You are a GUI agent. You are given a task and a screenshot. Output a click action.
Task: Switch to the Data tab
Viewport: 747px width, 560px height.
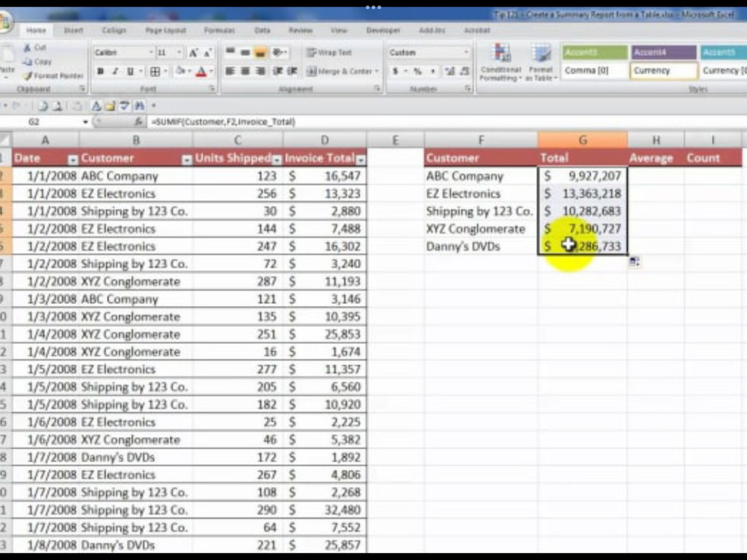point(262,31)
